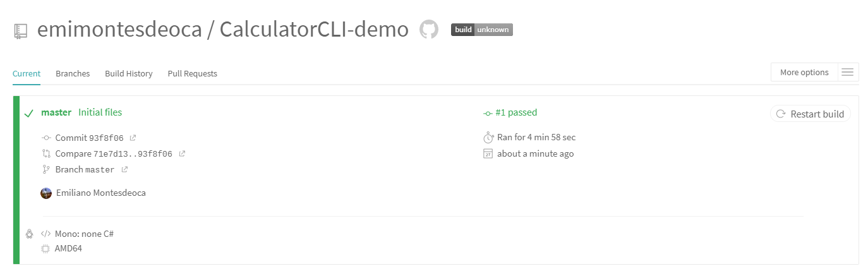
Task: Click the build unknown status badge
Action: coord(481,30)
